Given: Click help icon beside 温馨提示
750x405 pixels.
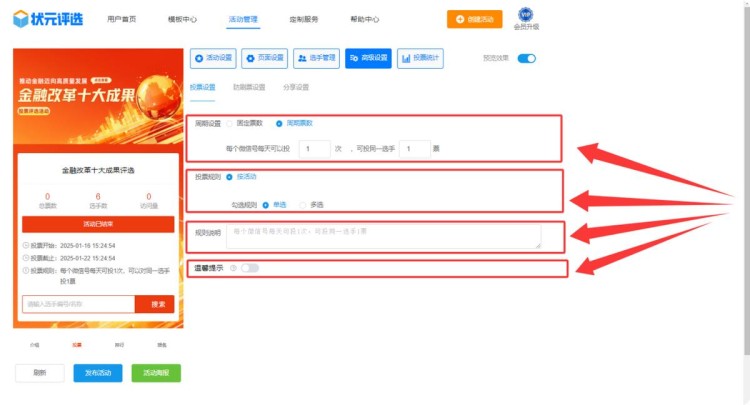Looking at the screenshot, I should [x=233, y=268].
